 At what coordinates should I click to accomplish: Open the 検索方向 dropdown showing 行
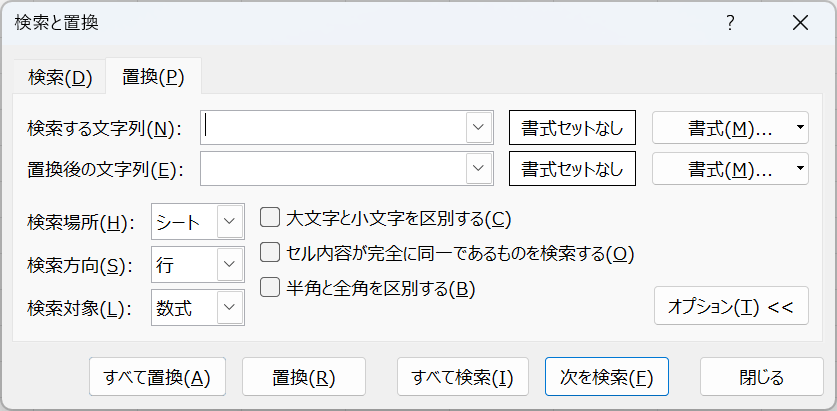[229, 264]
